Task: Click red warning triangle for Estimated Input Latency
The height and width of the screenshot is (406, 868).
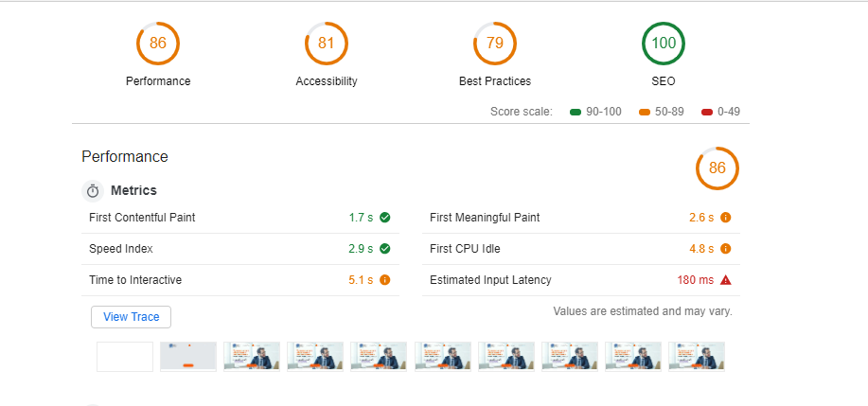Action: (x=726, y=280)
